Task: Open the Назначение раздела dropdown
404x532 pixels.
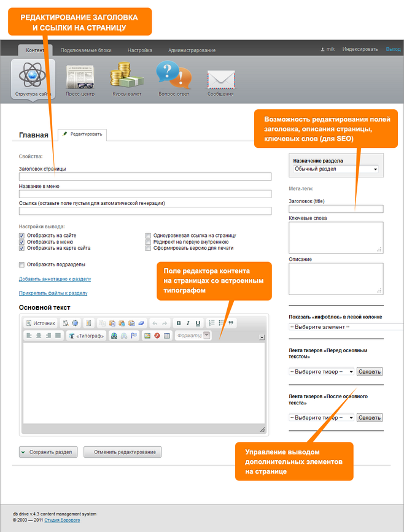Action: (x=336, y=169)
